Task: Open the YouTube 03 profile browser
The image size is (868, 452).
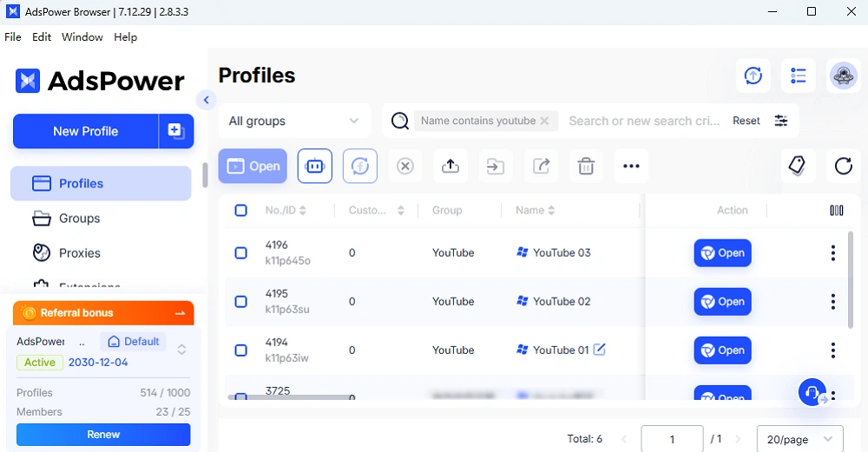Action: pyautogui.click(x=722, y=252)
